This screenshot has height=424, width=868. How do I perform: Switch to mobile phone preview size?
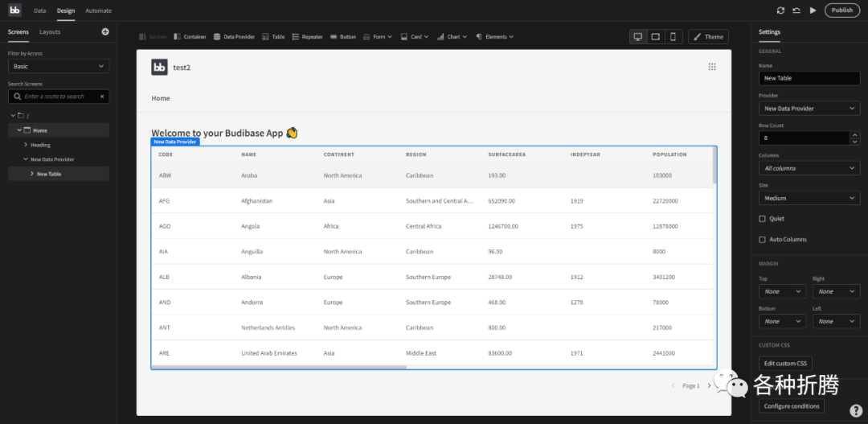tap(674, 36)
